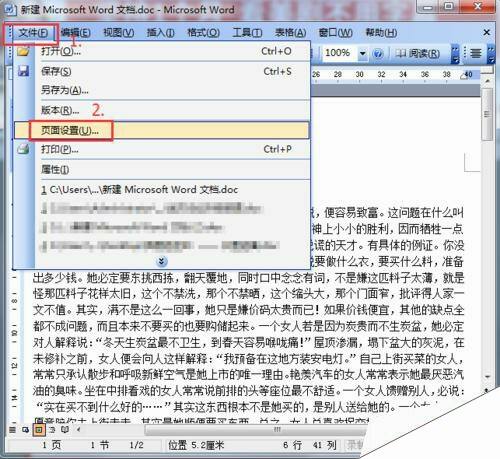The image size is (500, 459).
Task: Choose 保存(S) from the File menu
Action: click(x=162, y=71)
